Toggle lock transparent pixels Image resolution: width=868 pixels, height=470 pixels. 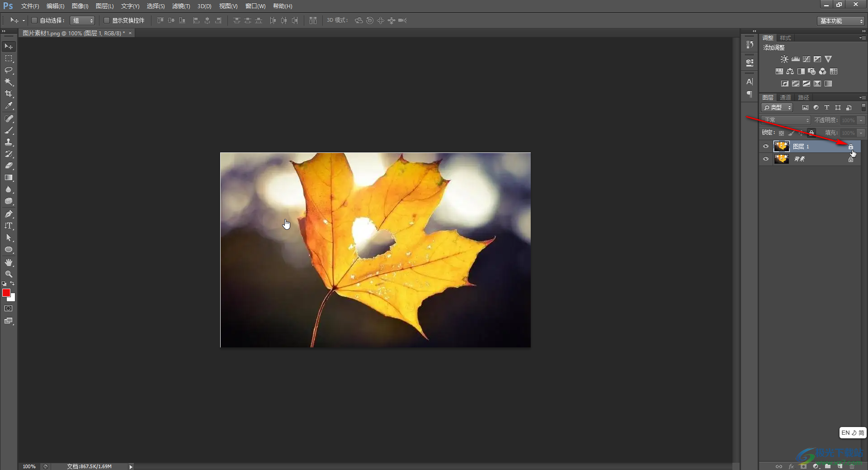point(781,133)
